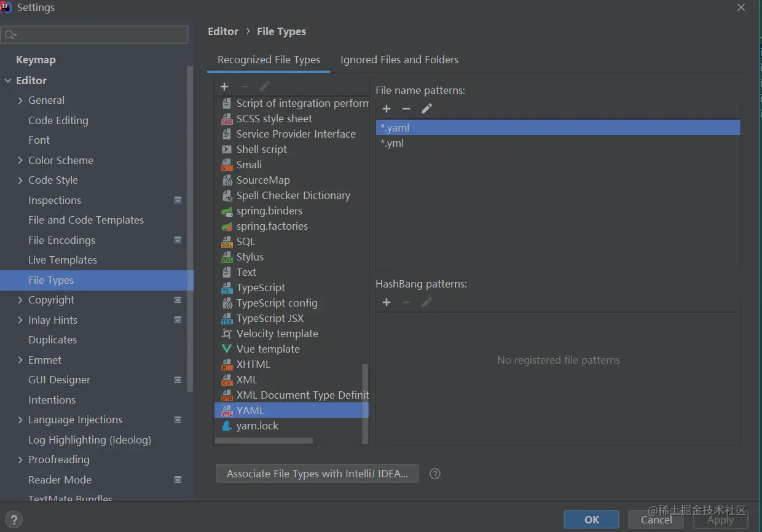The height and width of the screenshot is (532, 762).
Task: Switch to Recognized File Types tab
Action: [x=269, y=60]
